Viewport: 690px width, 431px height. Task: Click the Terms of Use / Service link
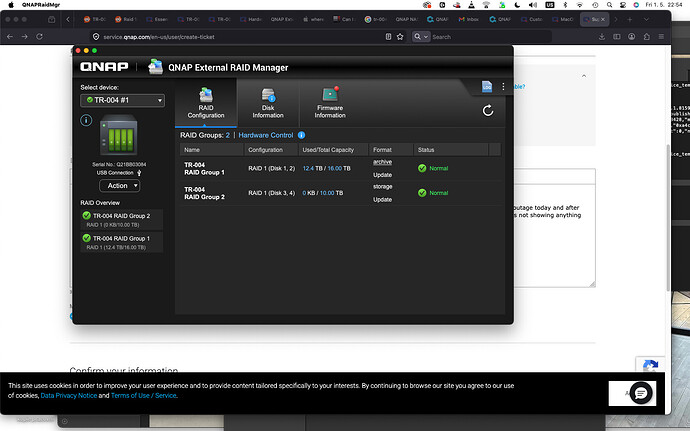pyautogui.click(x=143, y=395)
